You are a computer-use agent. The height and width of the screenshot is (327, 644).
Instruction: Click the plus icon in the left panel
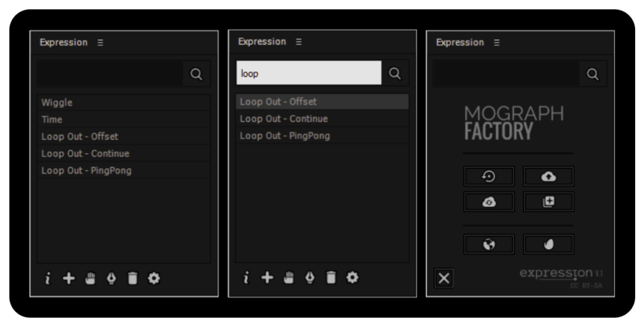point(69,279)
